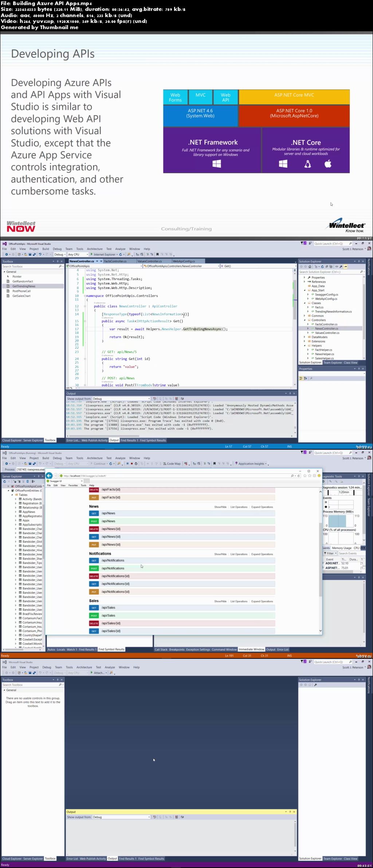The height and width of the screenshot is (868, 373).
Task: Click Expand Operations for the Sales section
Action: coord(262,601)
